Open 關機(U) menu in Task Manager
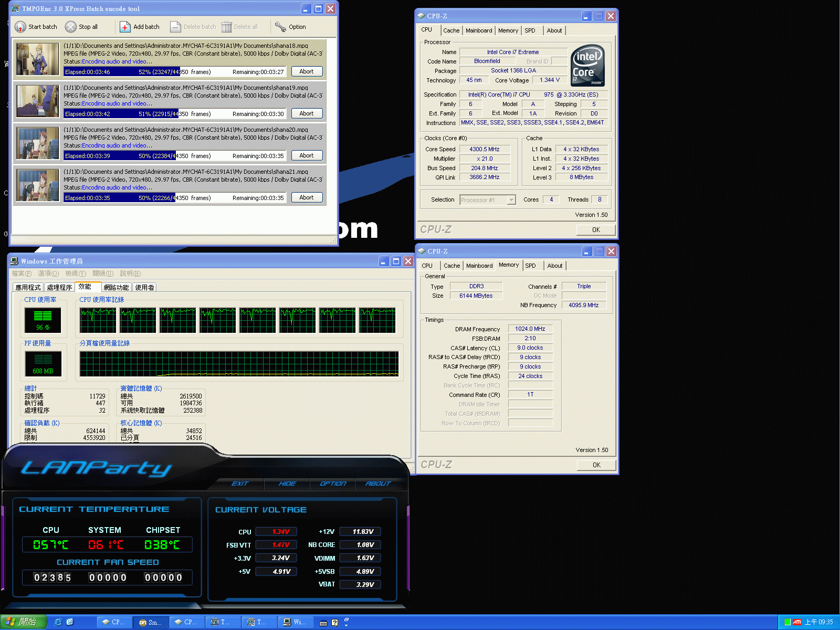Image resolution: width=840 pixels, height=630 pixels. 103,274
